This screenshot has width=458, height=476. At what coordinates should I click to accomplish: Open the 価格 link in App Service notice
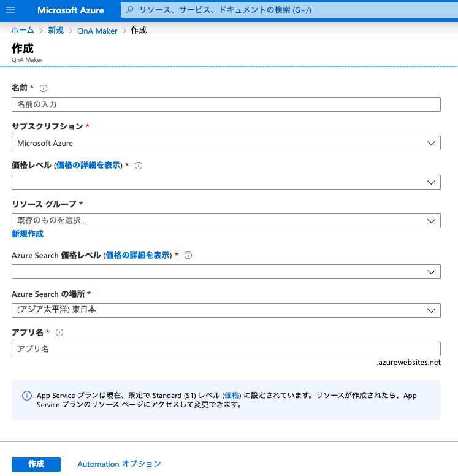click(x=232, y=395)
